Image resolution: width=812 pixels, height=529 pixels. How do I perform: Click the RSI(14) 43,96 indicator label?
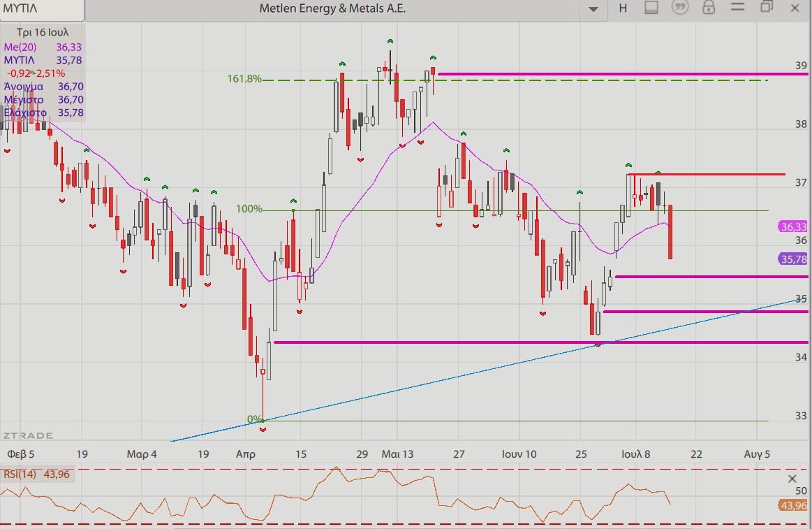tap(36, 474)
